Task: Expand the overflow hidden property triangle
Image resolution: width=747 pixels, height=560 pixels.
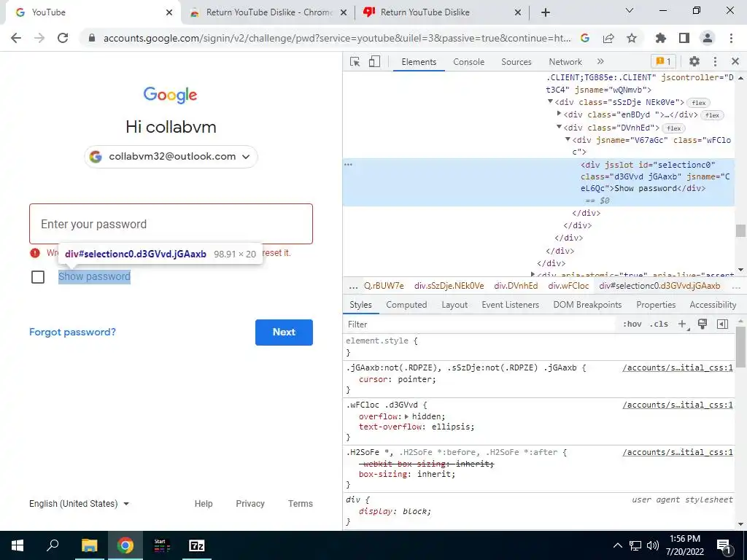Action: click(x=407, y=416)
